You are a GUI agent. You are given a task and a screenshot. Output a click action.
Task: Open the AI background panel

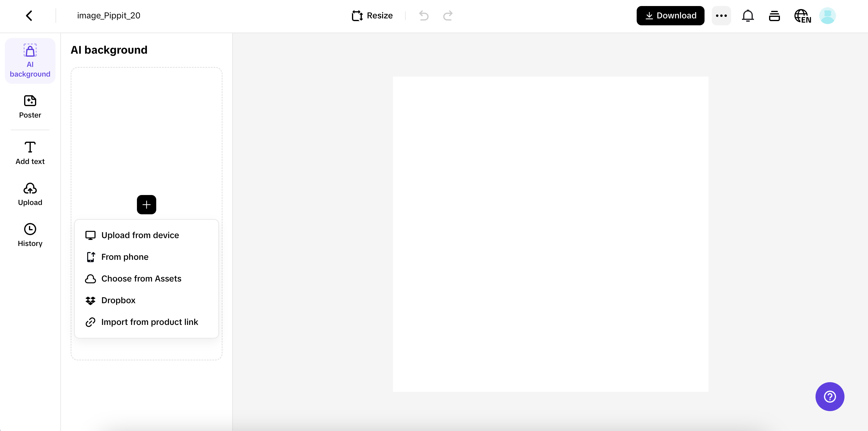click(x=30, y=61)
